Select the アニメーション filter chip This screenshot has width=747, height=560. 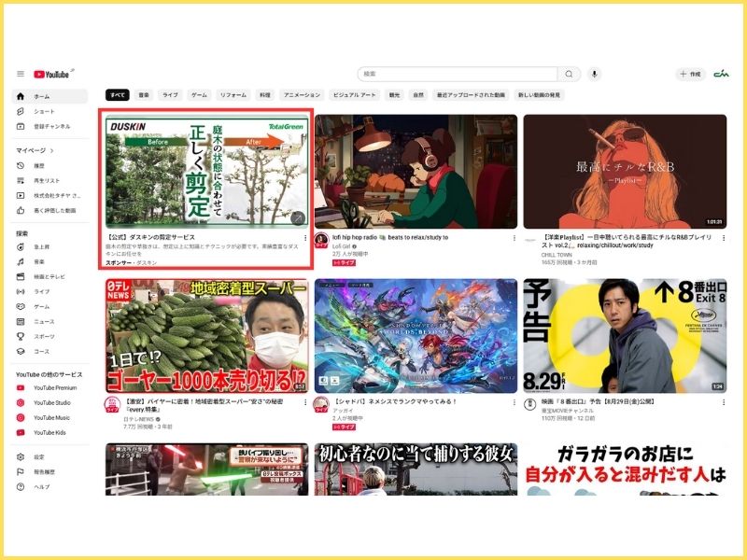tap(302, 95)
